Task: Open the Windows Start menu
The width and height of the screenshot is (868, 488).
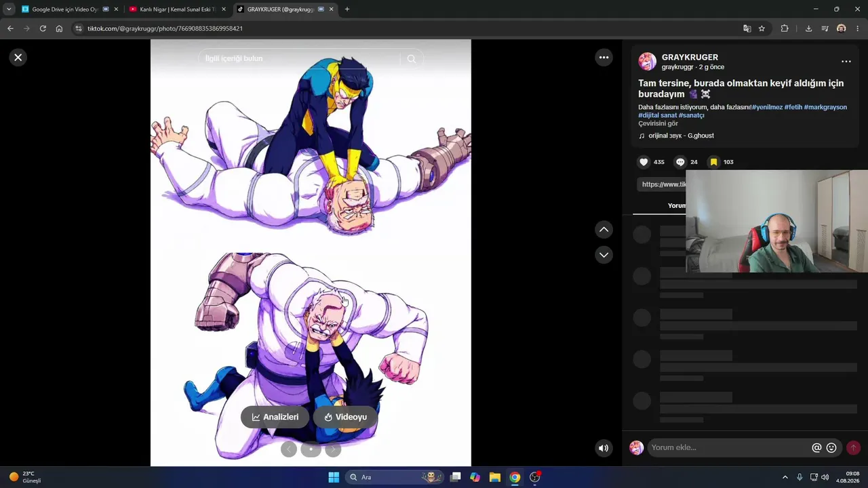Action: [334, 477]
